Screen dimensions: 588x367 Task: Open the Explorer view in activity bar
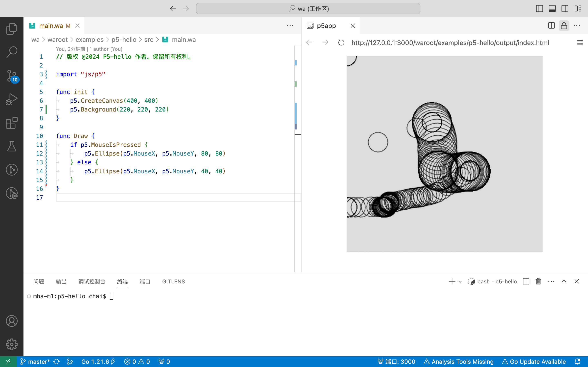[x=11, y=29]
